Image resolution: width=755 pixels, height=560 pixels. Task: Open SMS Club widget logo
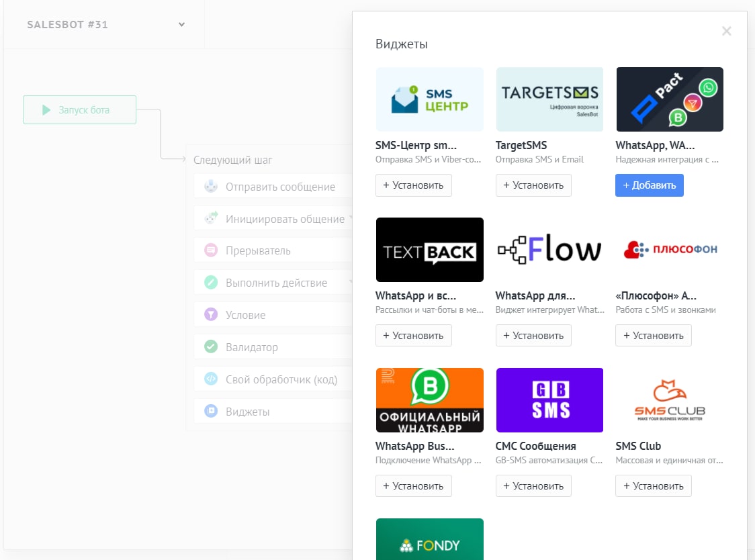(x=670, y=400)
